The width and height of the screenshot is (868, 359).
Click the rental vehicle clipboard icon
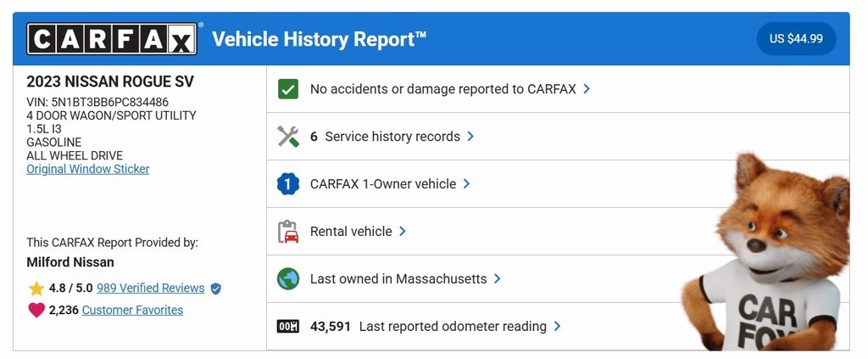[288, 232]
